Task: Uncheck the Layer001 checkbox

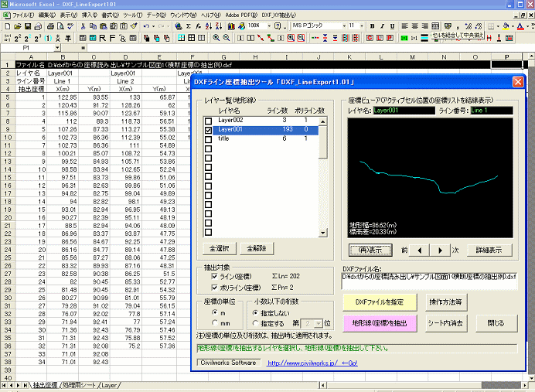Action: (208, 130)
